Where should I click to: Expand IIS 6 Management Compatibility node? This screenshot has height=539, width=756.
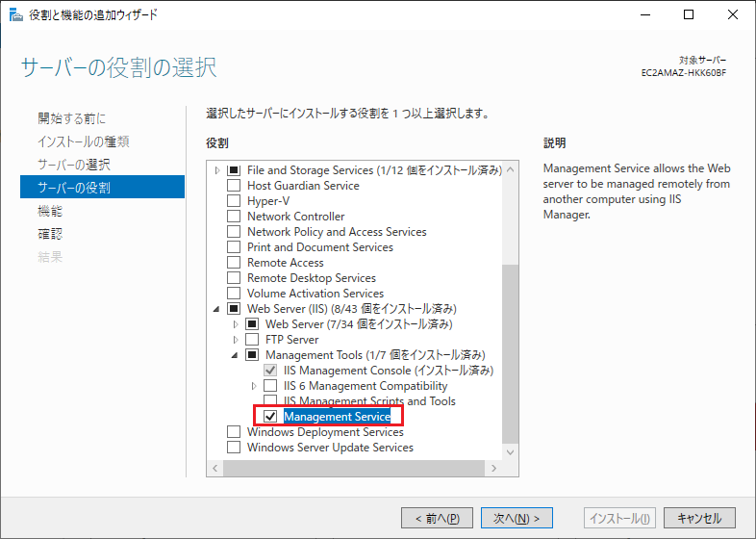point(254,386)
